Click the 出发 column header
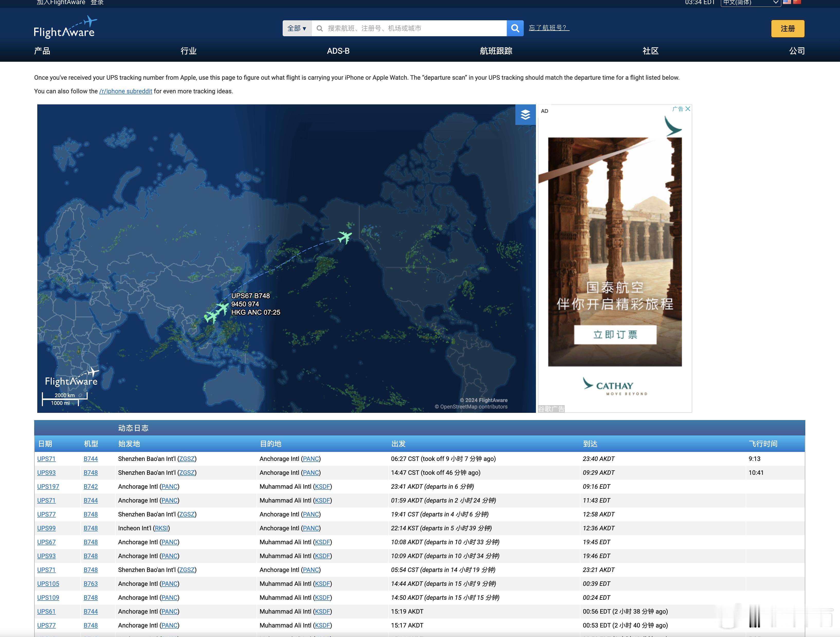Image resolution: width=840 pixels, height=637 pixels. click(398, 444)
